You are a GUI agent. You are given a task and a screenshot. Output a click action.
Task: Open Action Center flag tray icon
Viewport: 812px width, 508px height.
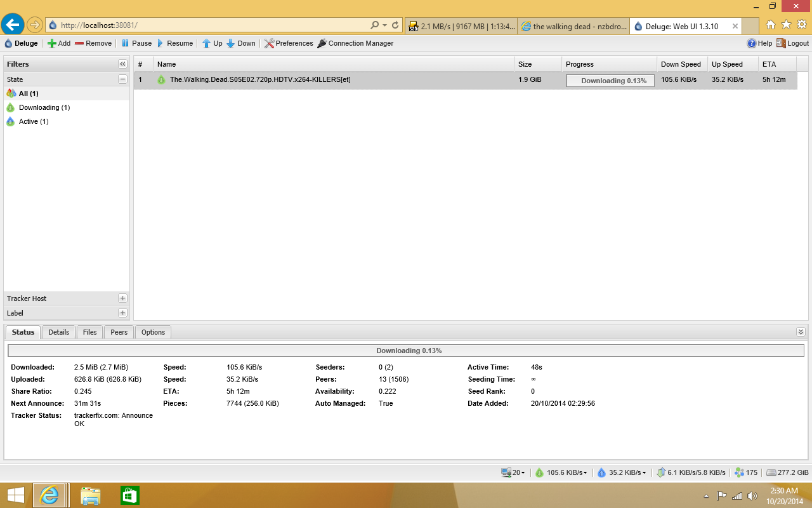point(722,496)
